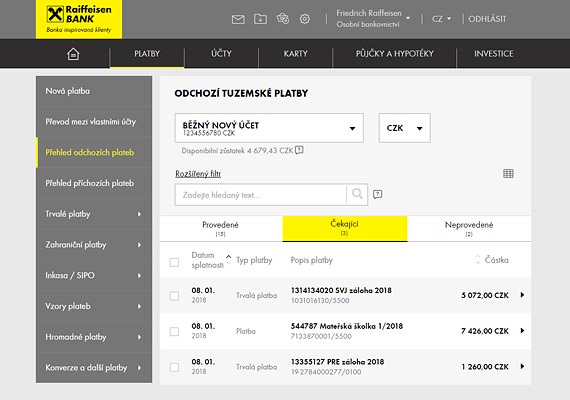Switch to the Čekající tab
The width and height of the screenshot is (570, 400).
pos(345,228)
